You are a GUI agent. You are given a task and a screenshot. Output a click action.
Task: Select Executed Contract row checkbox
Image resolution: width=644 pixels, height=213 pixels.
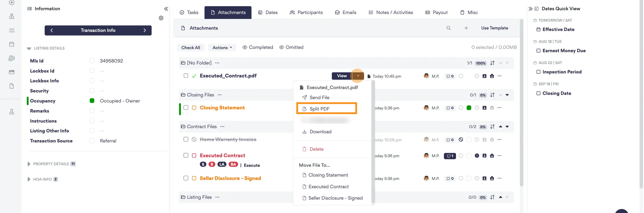click(x=186, y=155)
